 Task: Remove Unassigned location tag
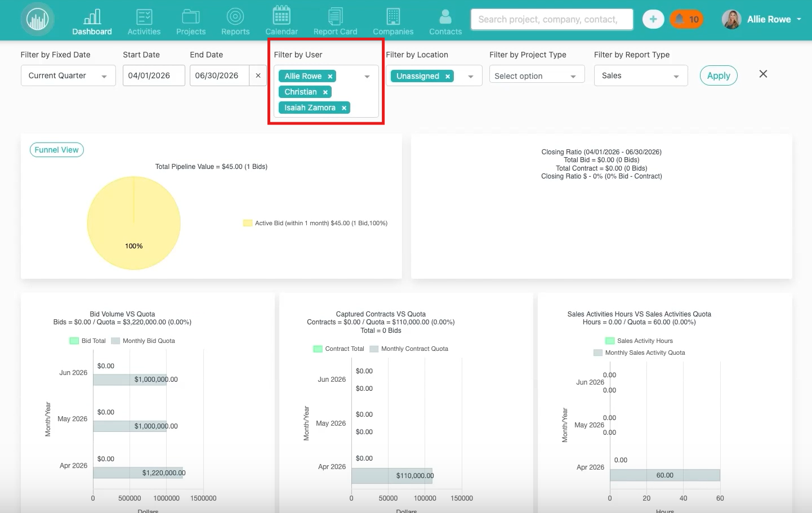(x=448, y=77)
